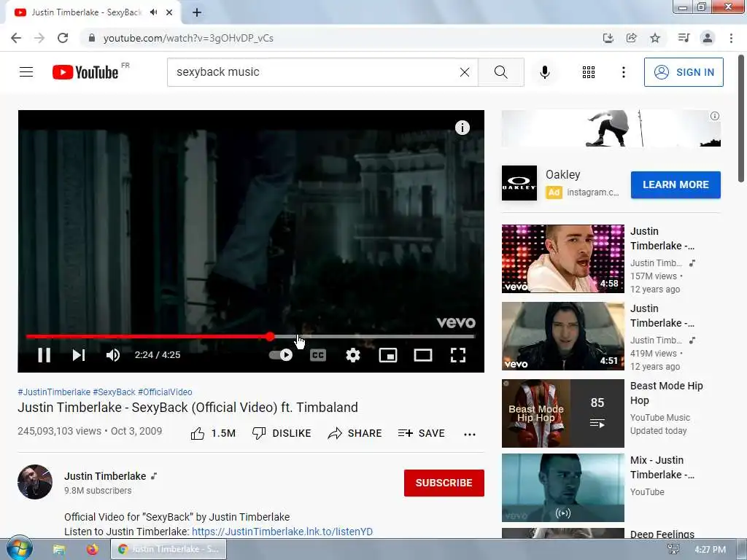Image resolution: width=747 pixels, height=560 pixels.
Task: Click the Chrome taskbar button
Action: (169, 549)
